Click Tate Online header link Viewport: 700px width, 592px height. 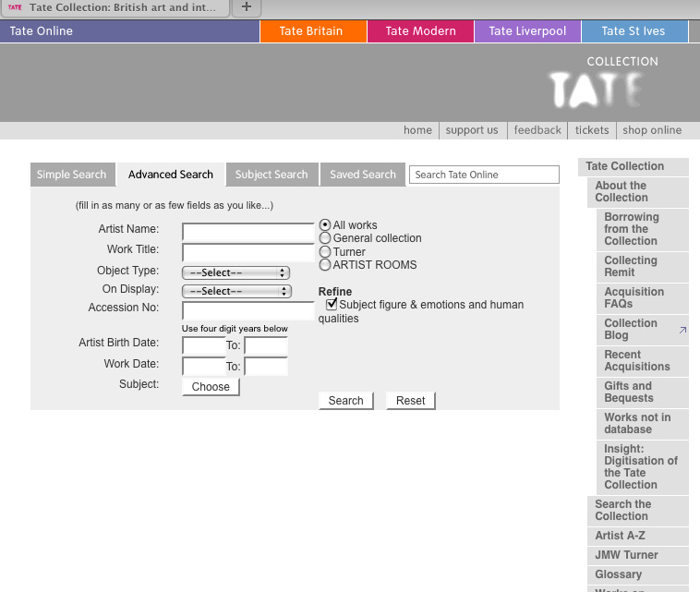(x=41, y=31)
